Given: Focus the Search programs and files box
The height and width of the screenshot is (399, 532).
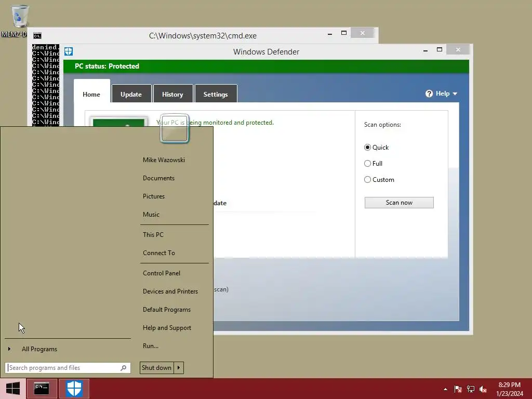Looking at the screenshot, I should (x=68, y=368).
